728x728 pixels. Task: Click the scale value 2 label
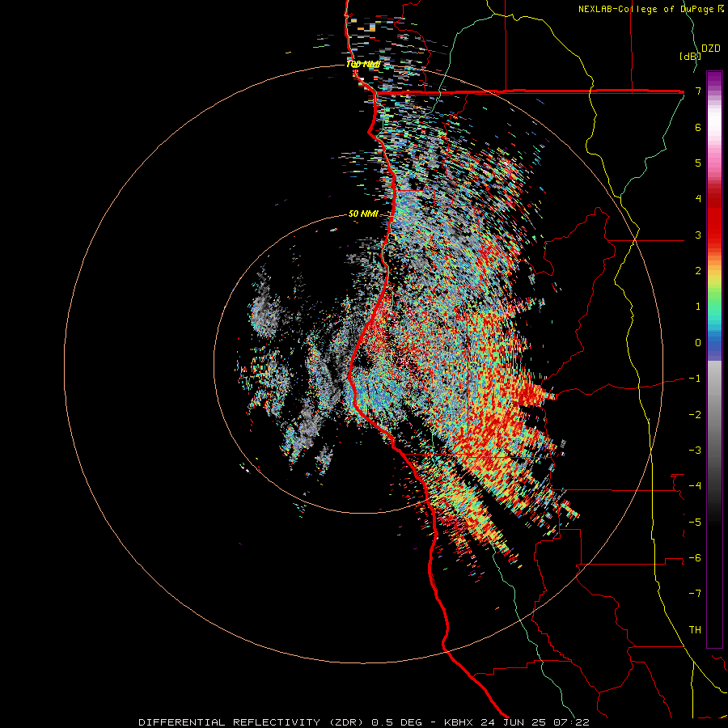coord(698,271)
